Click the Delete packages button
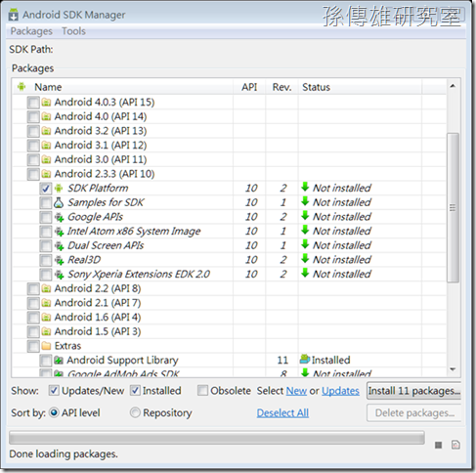The height and width of the screenshot is (473, 476). pyautogui.click(x=414, y=413)
